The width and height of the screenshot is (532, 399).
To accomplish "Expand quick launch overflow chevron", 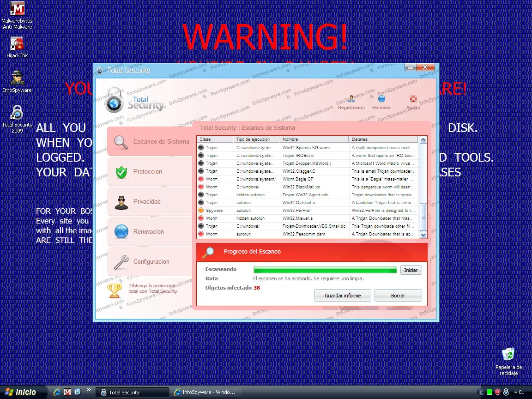I will coord(89,390).
